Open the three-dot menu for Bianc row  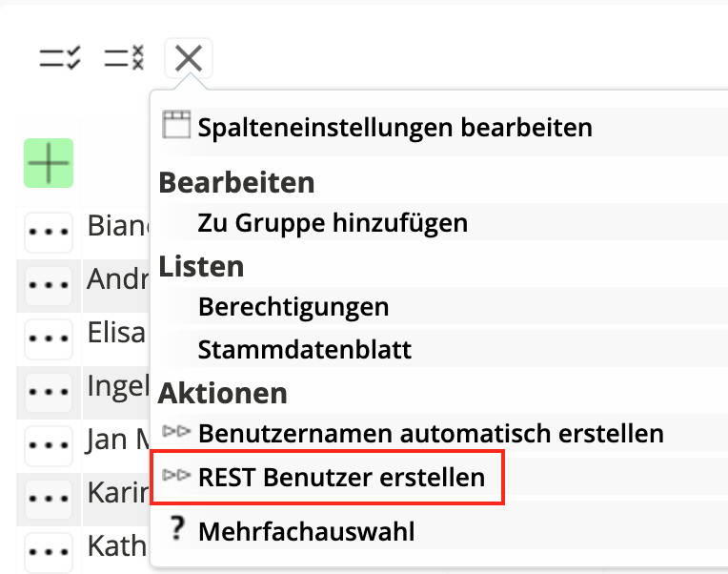tap(49, 231)
